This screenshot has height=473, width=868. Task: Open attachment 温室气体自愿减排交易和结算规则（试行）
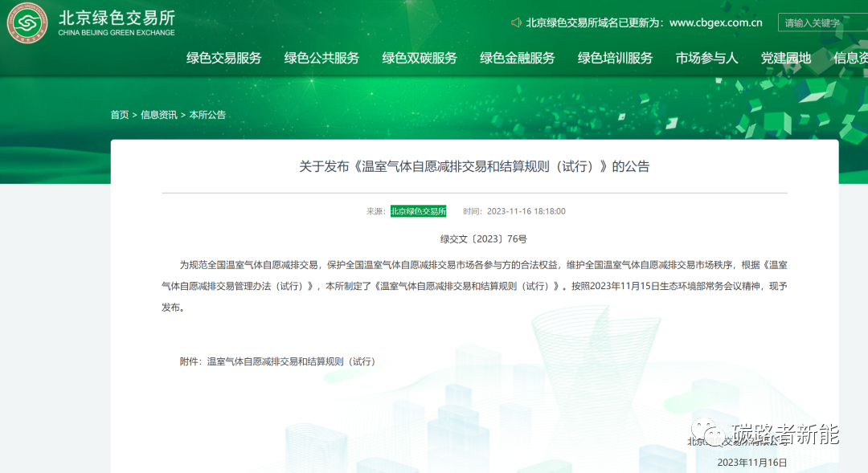point(291,361)
